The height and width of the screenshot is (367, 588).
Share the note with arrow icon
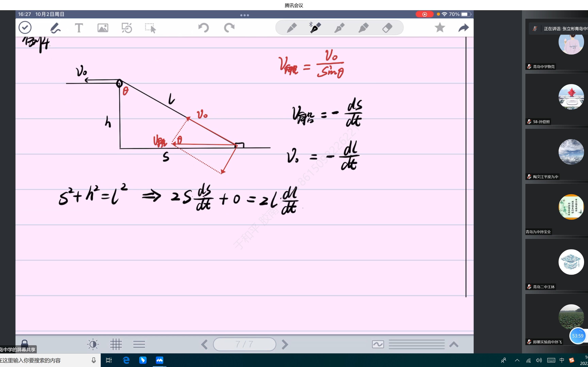click(463, 28)
